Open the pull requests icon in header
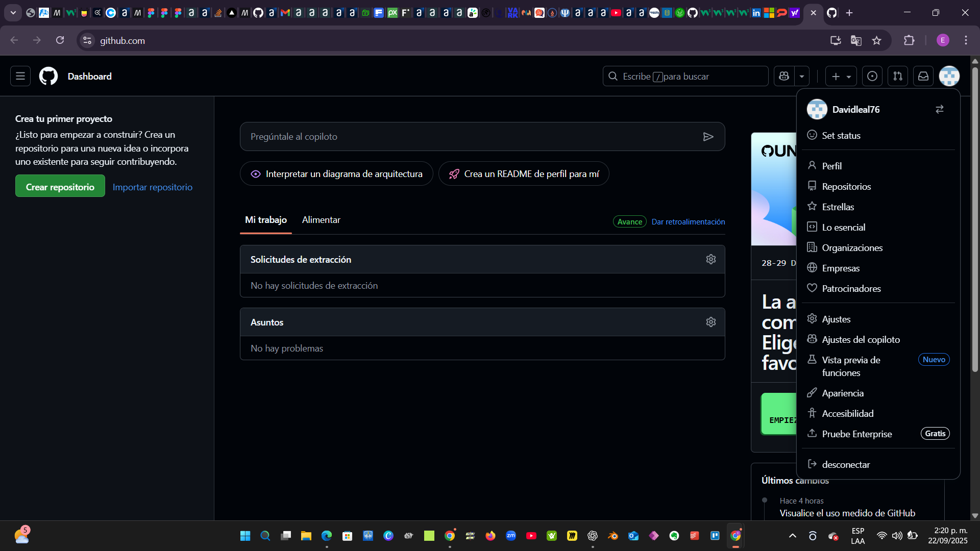Screen dimensions: 980x551 [x=898, y=77]
